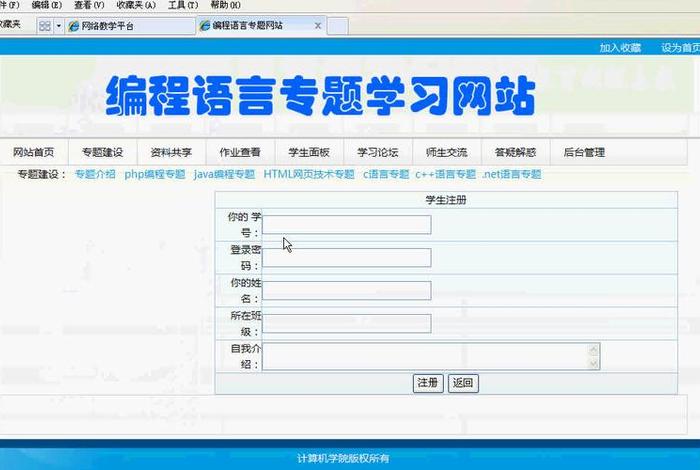This screenshot has width=700, height=470.
Task: Open the 帮助 menu
Action: pos(225,5)
